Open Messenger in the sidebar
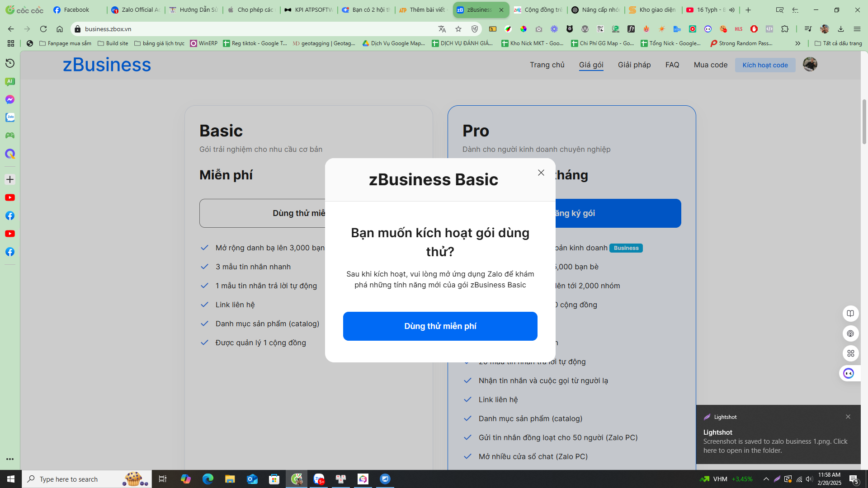This screenshot has width=868, height=488. (x=10, y=99)
